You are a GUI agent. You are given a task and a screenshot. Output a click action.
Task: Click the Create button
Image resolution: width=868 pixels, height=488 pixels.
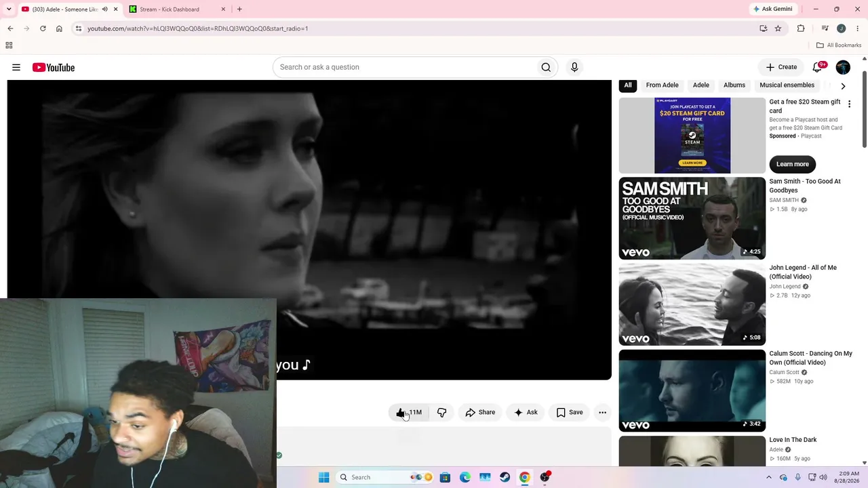click(781, 67)
